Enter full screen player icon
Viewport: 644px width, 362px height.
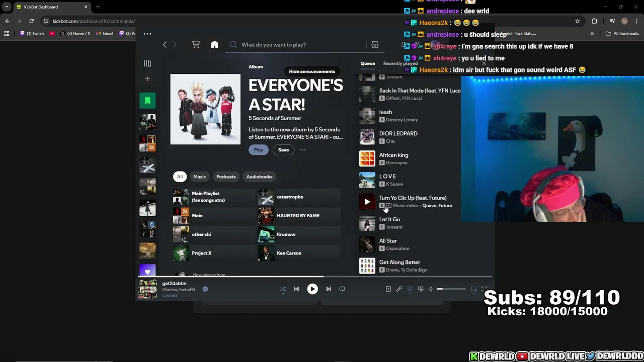pos(485,289)
